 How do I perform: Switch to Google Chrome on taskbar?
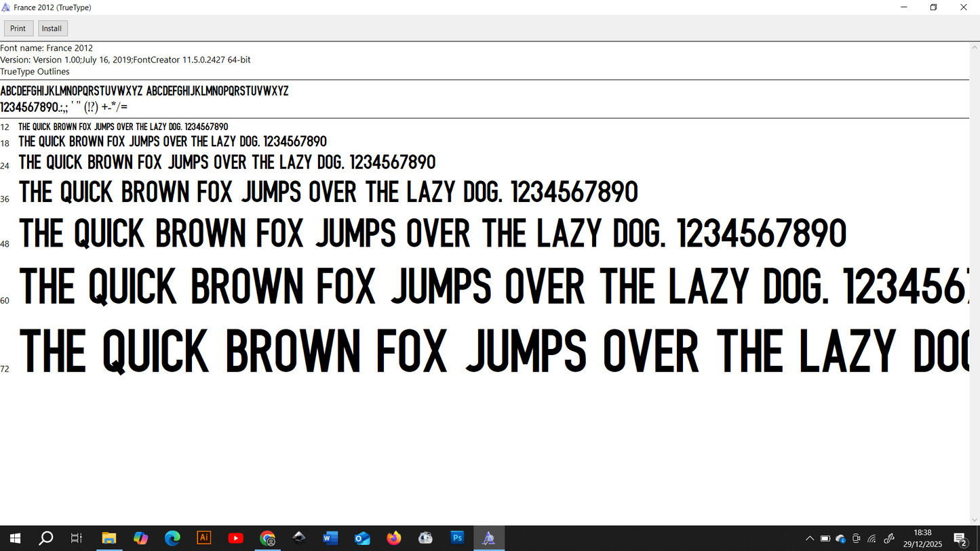(x=268, y=538)
